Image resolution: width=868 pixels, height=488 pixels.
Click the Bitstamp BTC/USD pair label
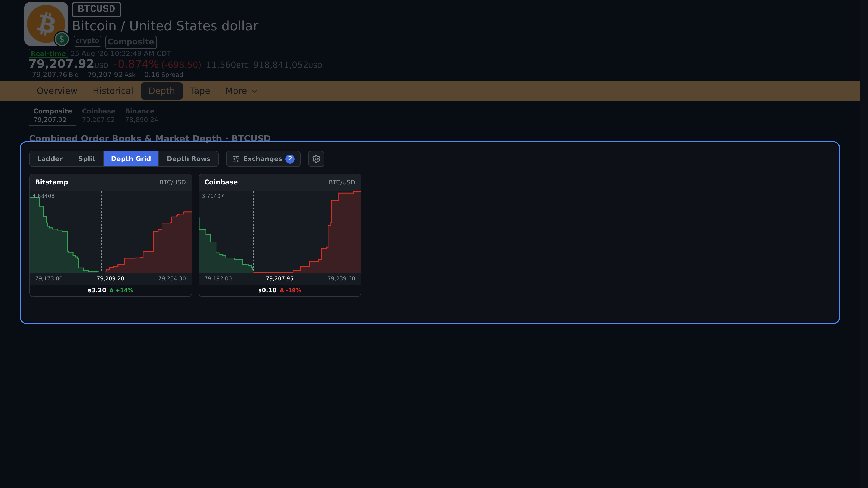[x=173, y=182]
